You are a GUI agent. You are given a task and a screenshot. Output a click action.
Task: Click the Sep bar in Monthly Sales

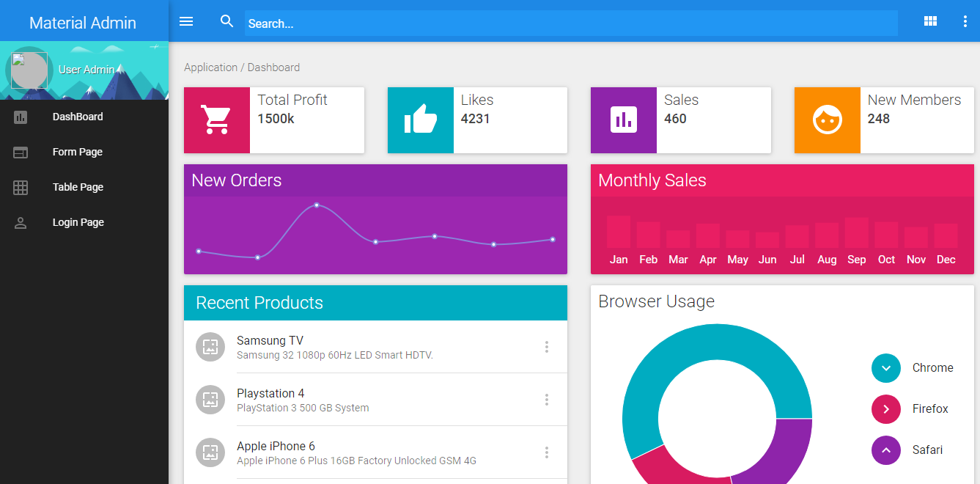857,232
